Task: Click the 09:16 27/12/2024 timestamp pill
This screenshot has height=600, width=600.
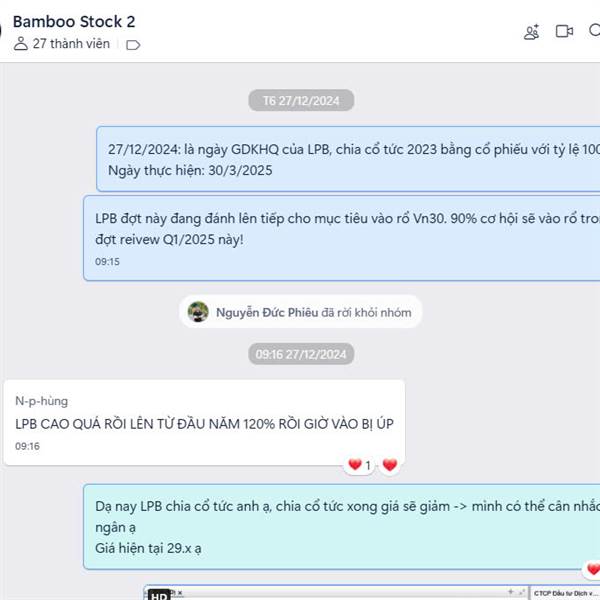Action: tap(301, 354)
